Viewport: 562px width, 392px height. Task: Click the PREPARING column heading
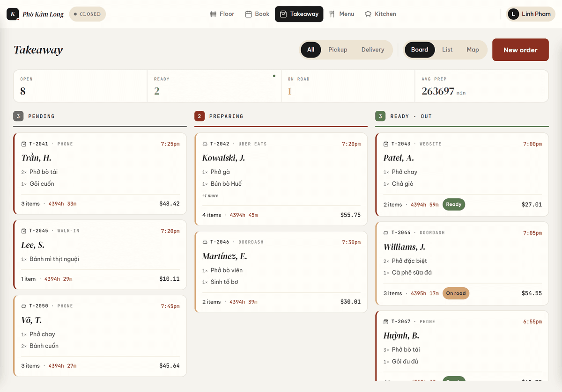226,116
